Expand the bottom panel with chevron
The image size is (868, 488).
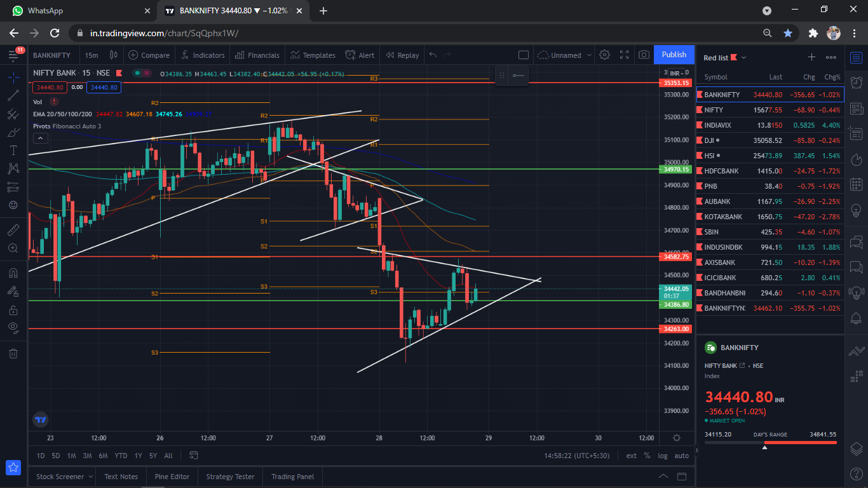point(663,477)
